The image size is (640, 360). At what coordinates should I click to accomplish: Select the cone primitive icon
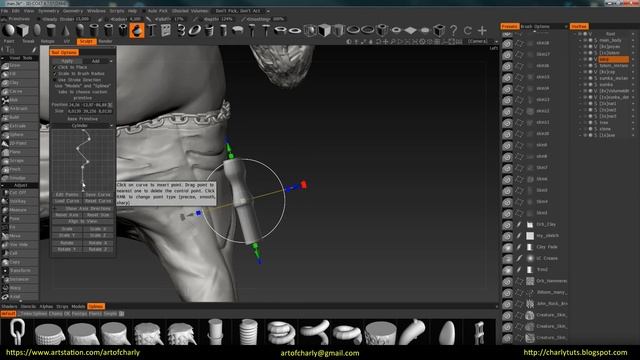tap(65, 30)
